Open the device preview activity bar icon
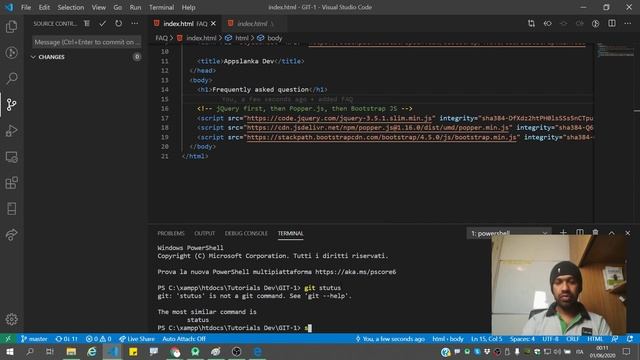 11,209
